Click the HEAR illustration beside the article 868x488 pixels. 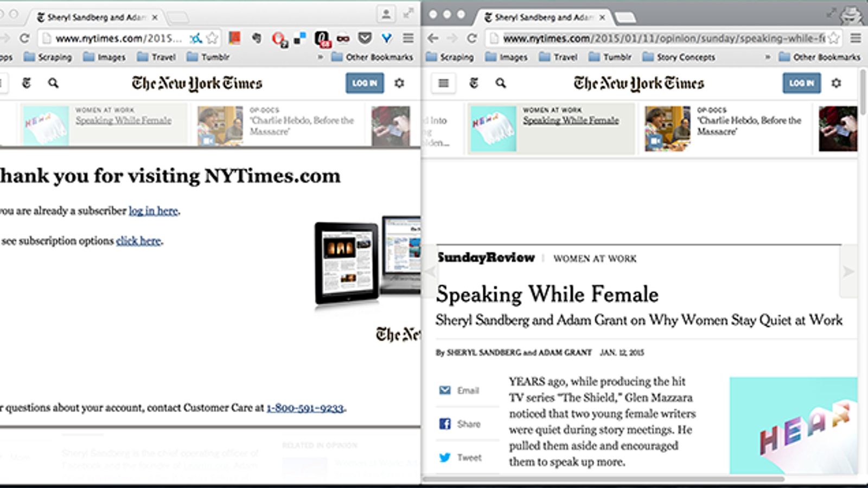coord(793,426)
